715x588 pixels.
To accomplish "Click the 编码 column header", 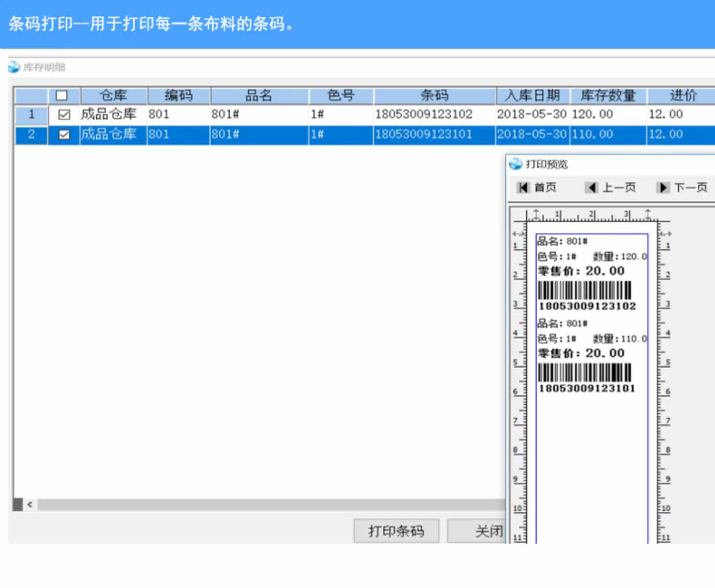I will click(x=179, y=95).
